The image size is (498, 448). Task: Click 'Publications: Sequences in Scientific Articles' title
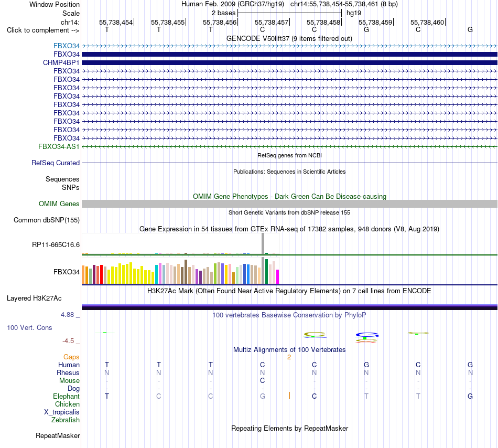pos(289,172)
